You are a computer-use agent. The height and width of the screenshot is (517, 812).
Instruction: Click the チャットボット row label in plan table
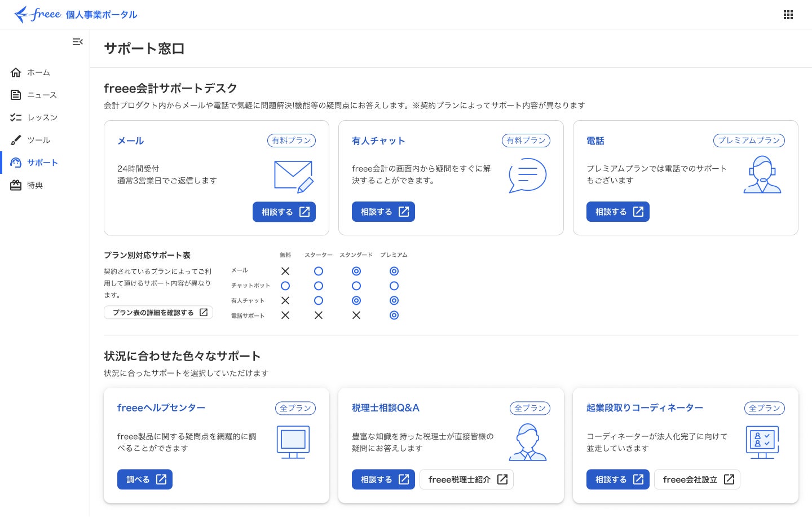[x=250, y=286]
